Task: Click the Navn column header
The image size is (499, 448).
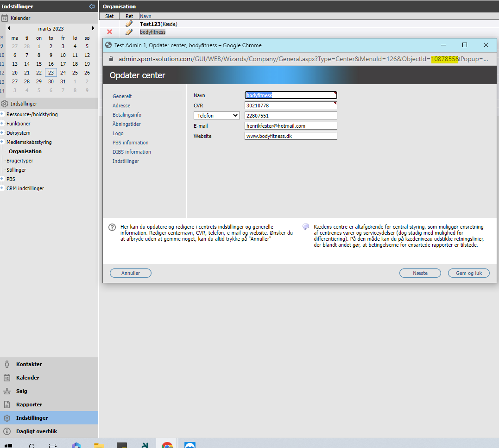Action: (x=145, y=16)
